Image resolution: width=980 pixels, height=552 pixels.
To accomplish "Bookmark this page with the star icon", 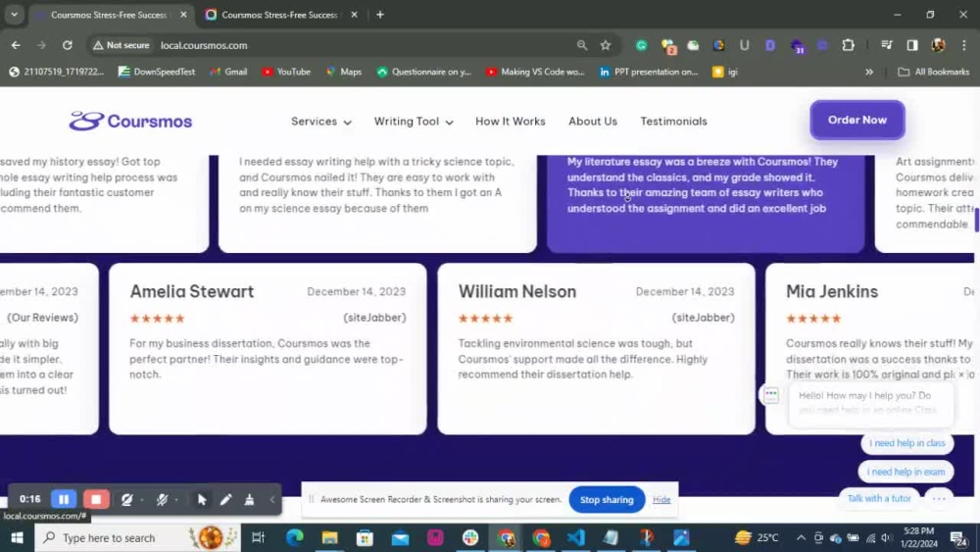I will pyautogui.click(x=605, y=45).
